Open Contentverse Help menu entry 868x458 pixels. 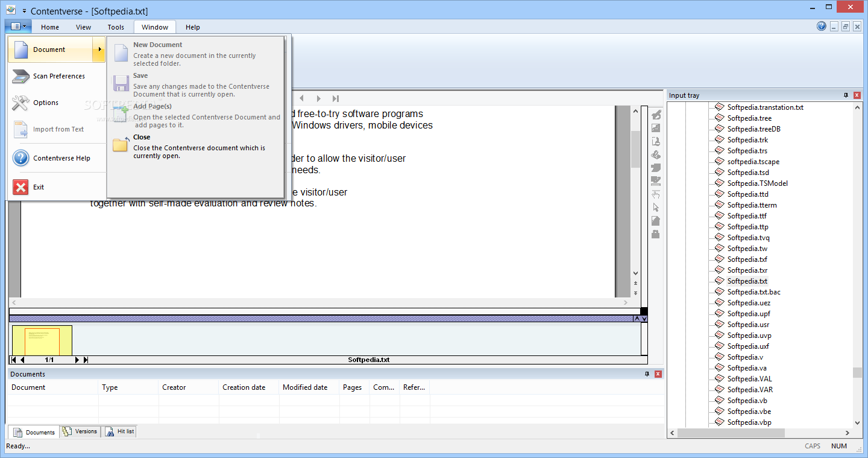[x=57, y=158]
